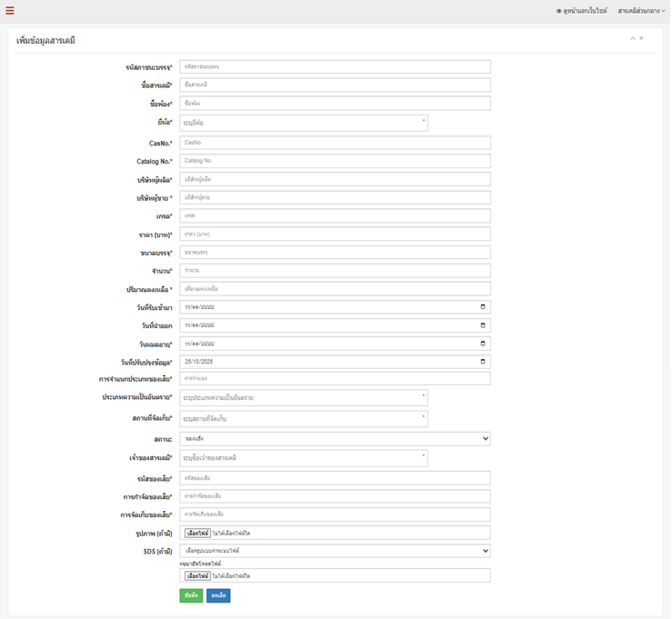
Task: Click calendar icon in วันที่รับเข้ามา field
Action: point(482,307)
